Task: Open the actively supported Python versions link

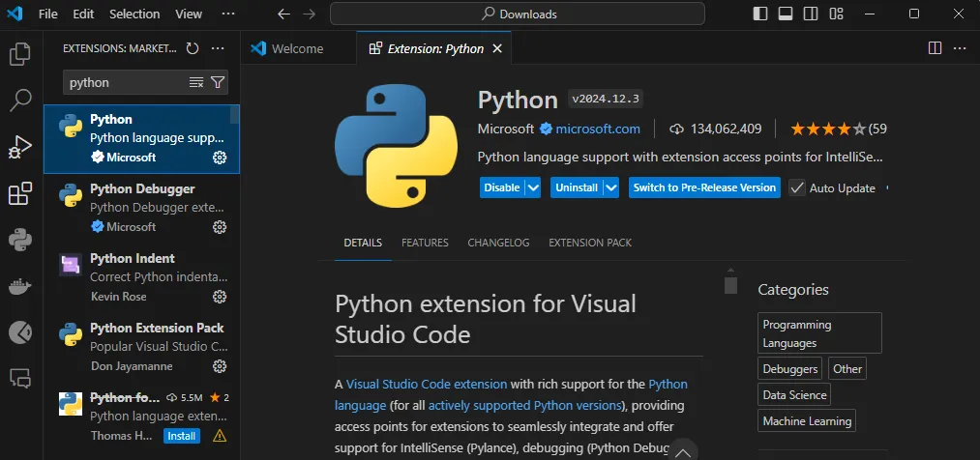Action: pos(524,406)
